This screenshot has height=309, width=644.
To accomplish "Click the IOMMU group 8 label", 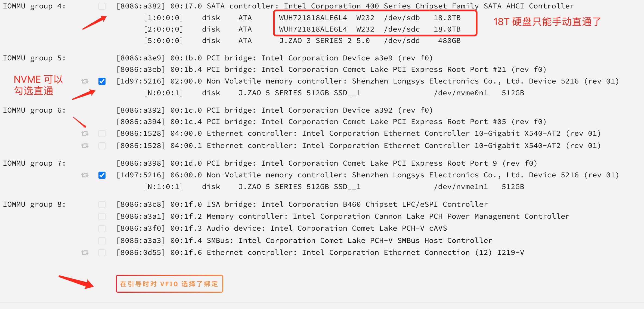I will point(34,204).
